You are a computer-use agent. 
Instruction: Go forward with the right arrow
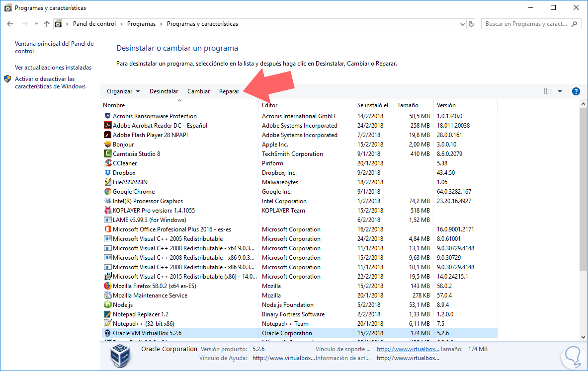tap(25, 24)
